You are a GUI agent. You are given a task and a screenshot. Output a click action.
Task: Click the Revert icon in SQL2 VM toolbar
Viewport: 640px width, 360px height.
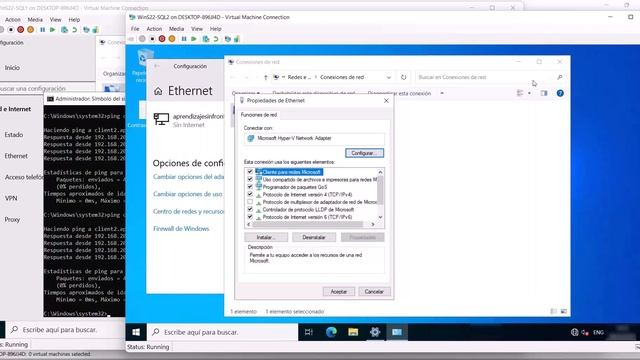(216, 39)
